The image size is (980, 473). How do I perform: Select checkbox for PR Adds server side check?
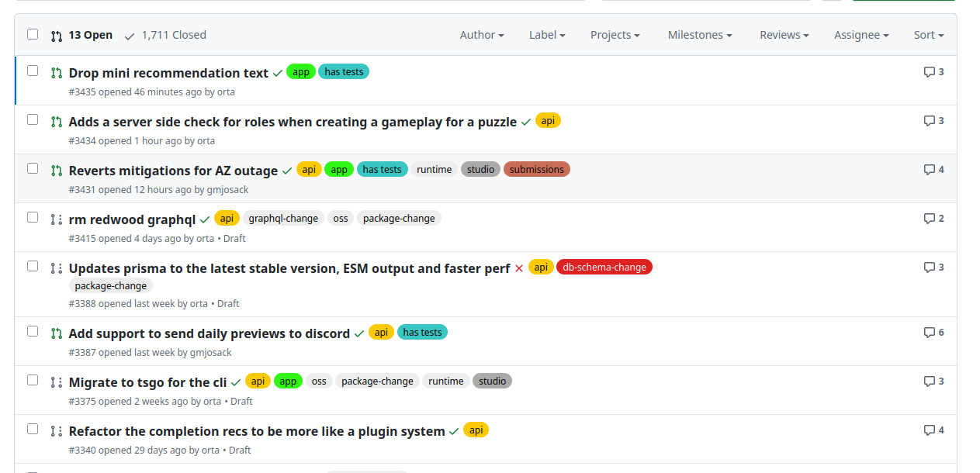[33, 119]
